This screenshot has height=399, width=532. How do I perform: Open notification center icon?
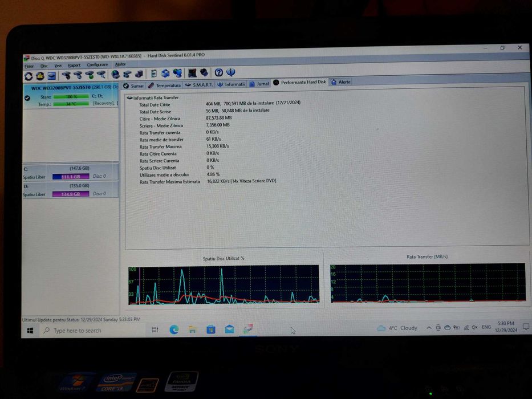526,327
